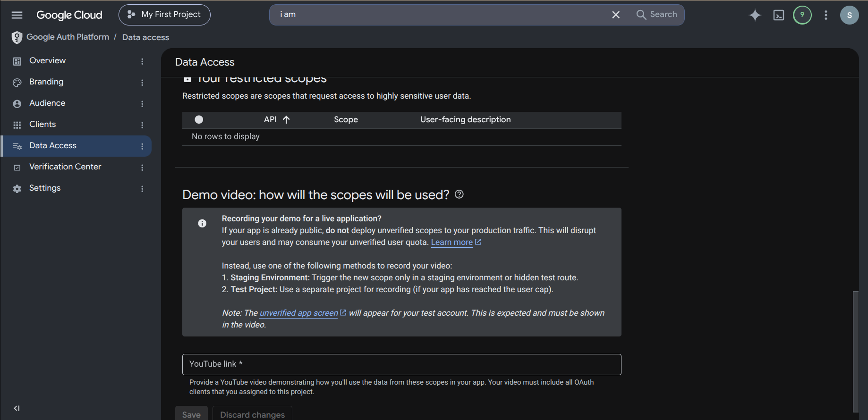Click the 'No rows to display' text
Screen dimensions: 868x420
click(x=226, y=136)
